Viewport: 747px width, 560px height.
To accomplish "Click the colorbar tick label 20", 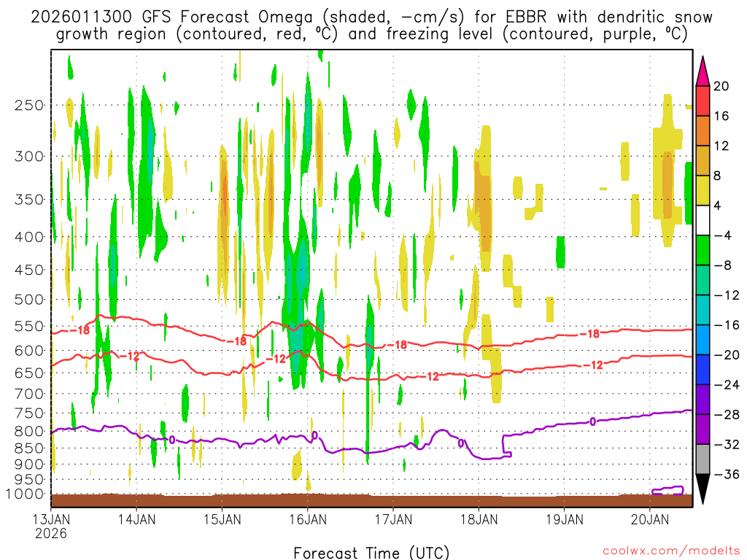I will point(721,86).
